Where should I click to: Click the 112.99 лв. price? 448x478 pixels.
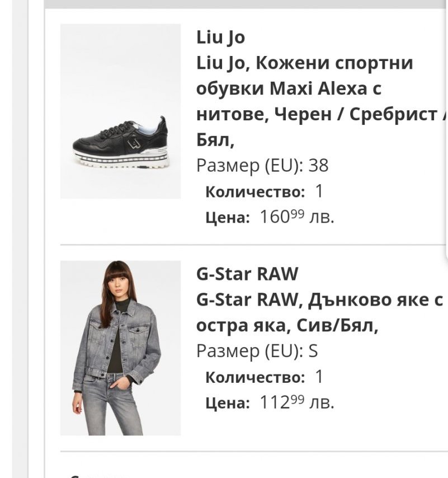[296, 402]
